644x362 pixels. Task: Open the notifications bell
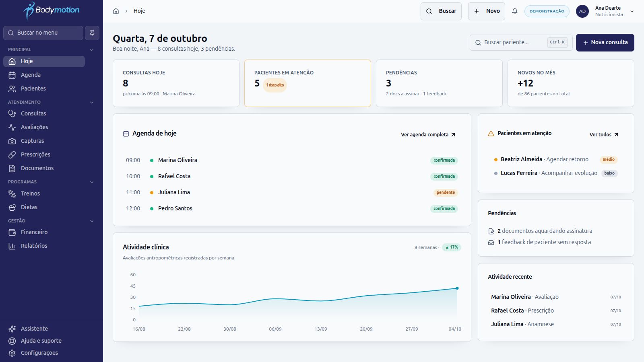coord(514,11)
